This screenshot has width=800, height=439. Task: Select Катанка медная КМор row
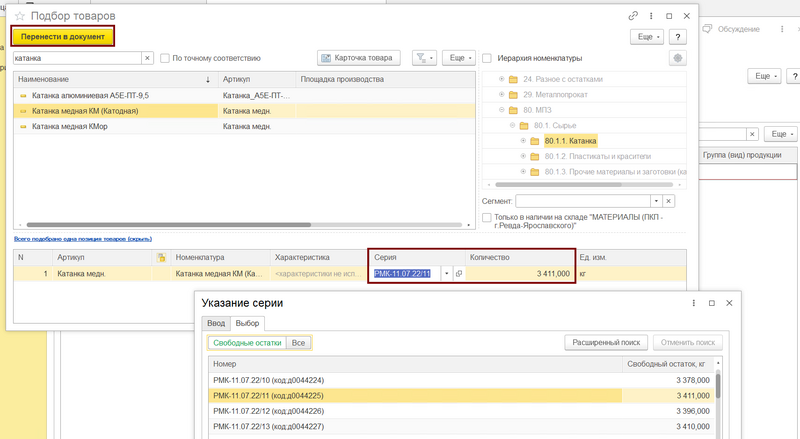coord(244,127)
